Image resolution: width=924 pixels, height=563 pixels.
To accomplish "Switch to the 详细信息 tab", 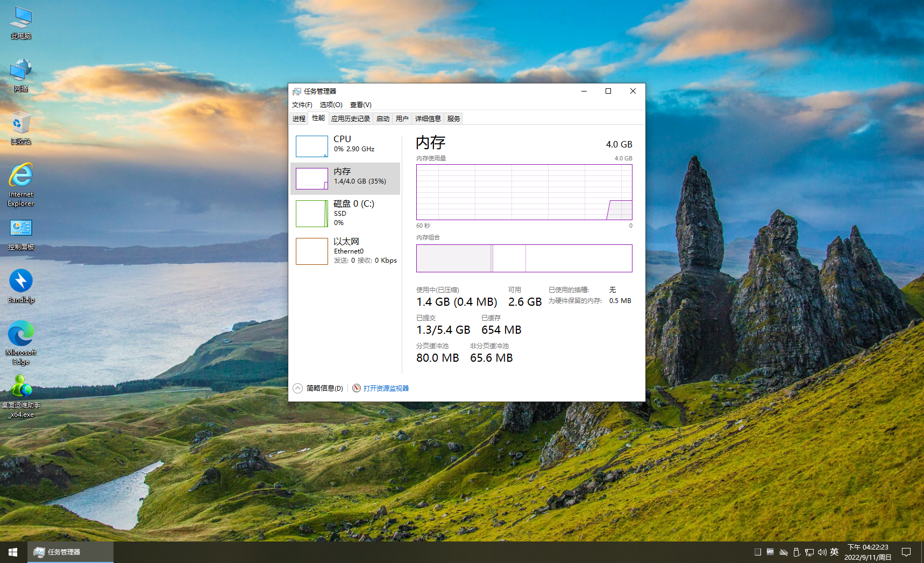I will (428, 118).
